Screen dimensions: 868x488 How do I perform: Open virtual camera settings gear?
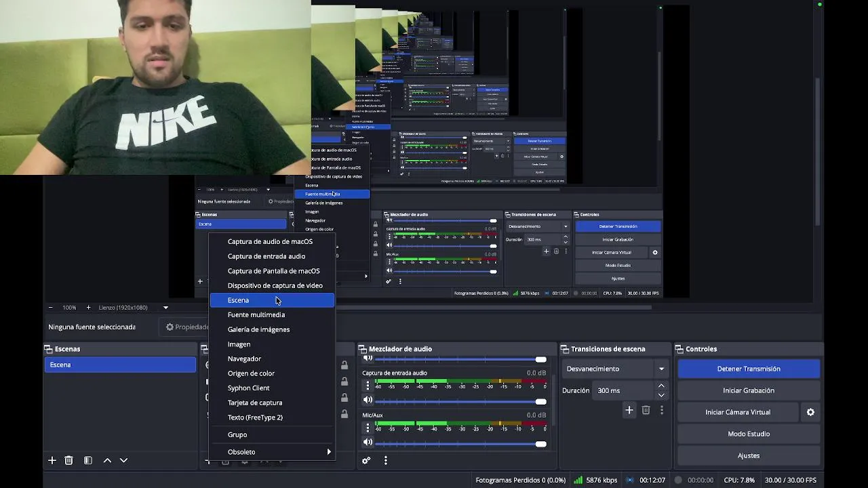[x=810, y=412]
